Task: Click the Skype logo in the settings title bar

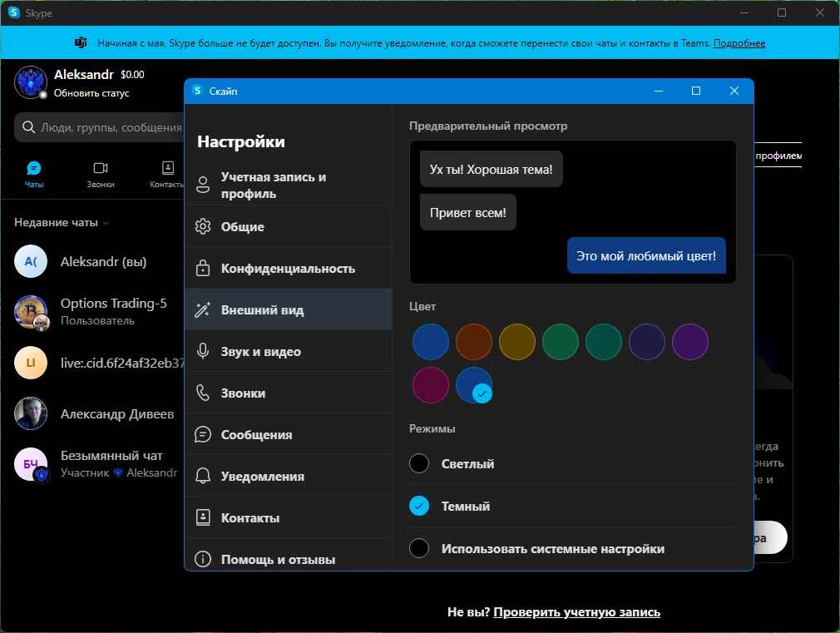Action: click(198, 91)
